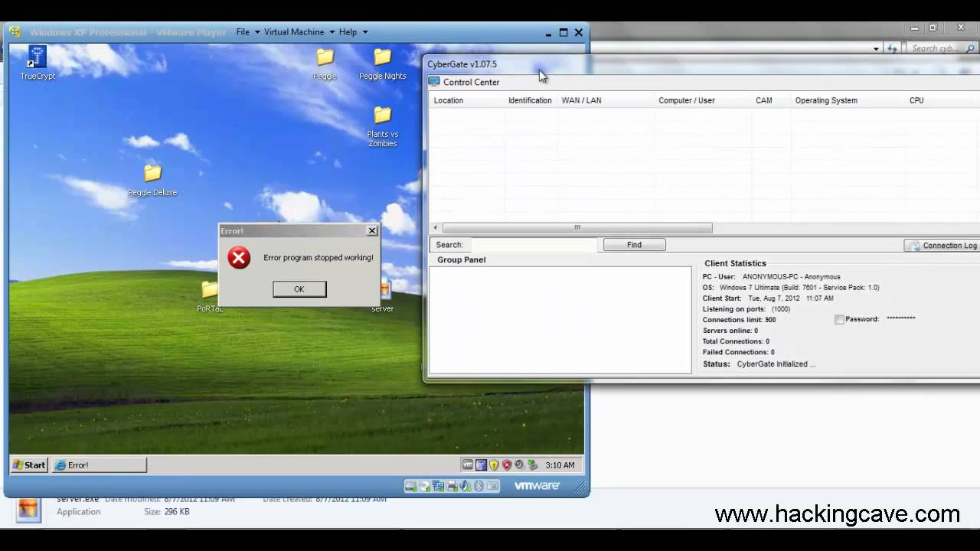Open the Connection Log in CyberGate
Image resolution: width=980 pixels, height=551 pixels.
pyautogui.click(x=943, y=246)
